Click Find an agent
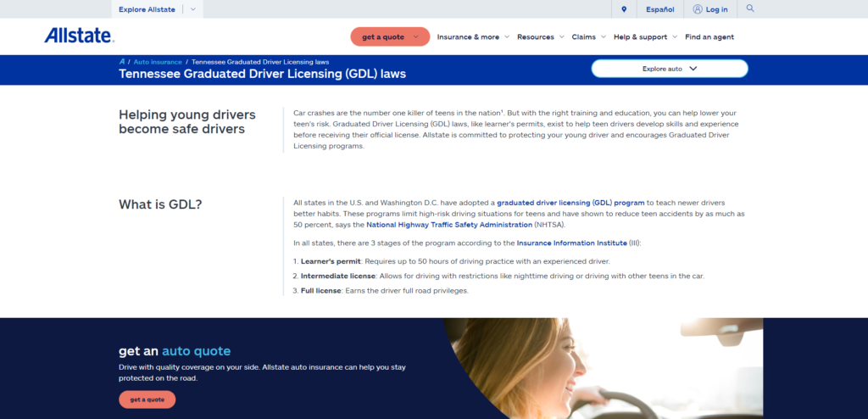The height and width of the screenshot is (419, 868). coord(709,37)
